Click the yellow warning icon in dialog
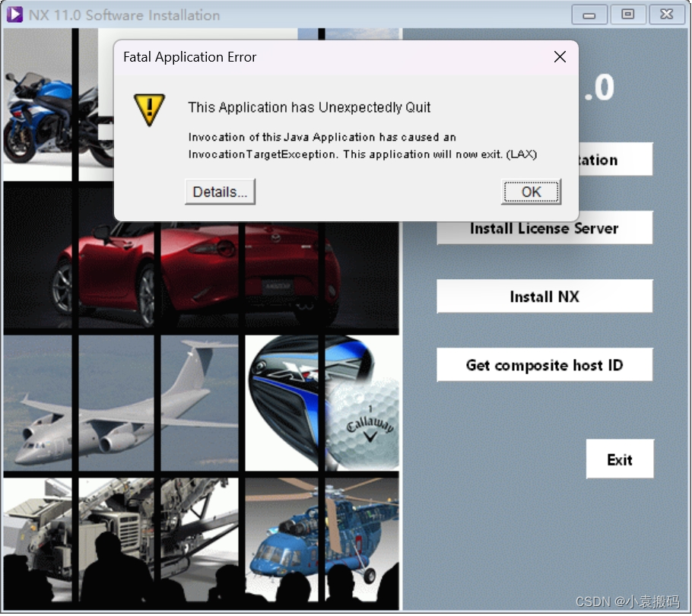The image size is (692, 616). (x=149, y=110)
